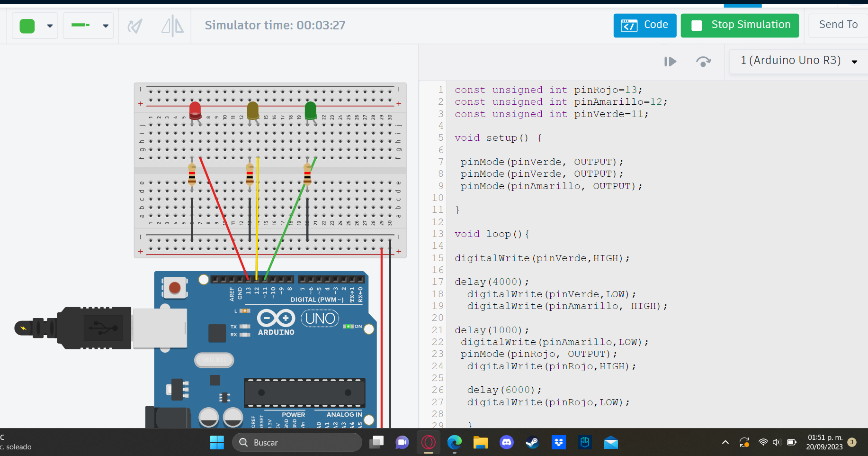Open the wire color dropdown arrow
This screenshot has width=868, height=456.
pos(50,26)
